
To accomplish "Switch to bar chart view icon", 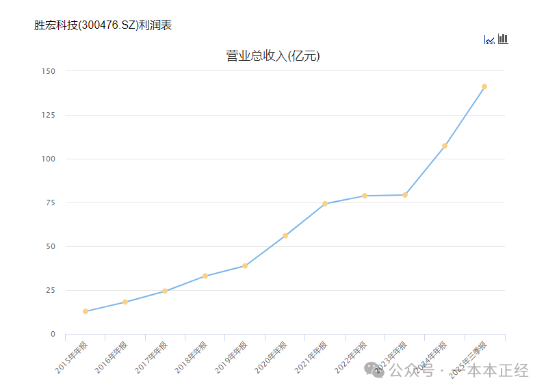I will coord(503,38).
